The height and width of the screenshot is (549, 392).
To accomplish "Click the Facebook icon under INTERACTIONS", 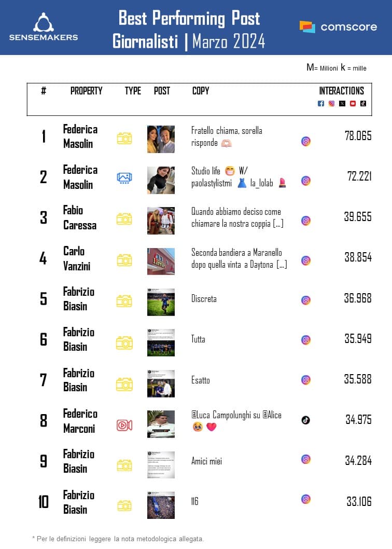I will click(321, 103).
